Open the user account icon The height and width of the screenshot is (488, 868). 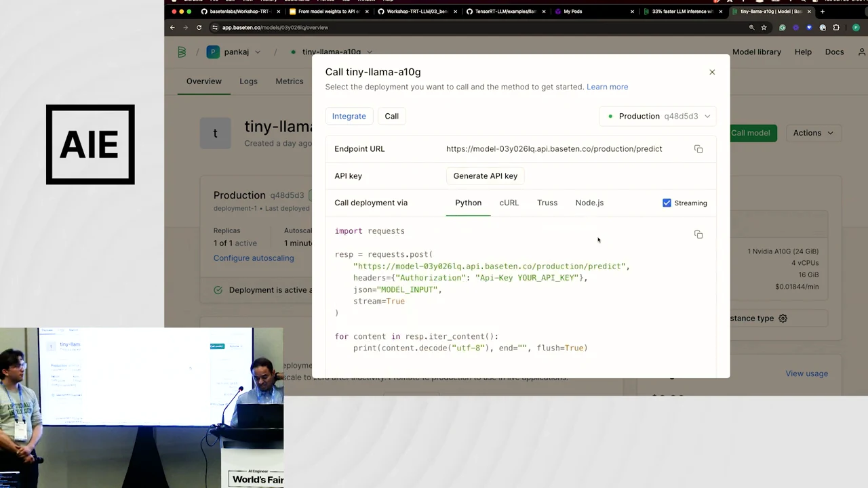(x=862, y=52)
